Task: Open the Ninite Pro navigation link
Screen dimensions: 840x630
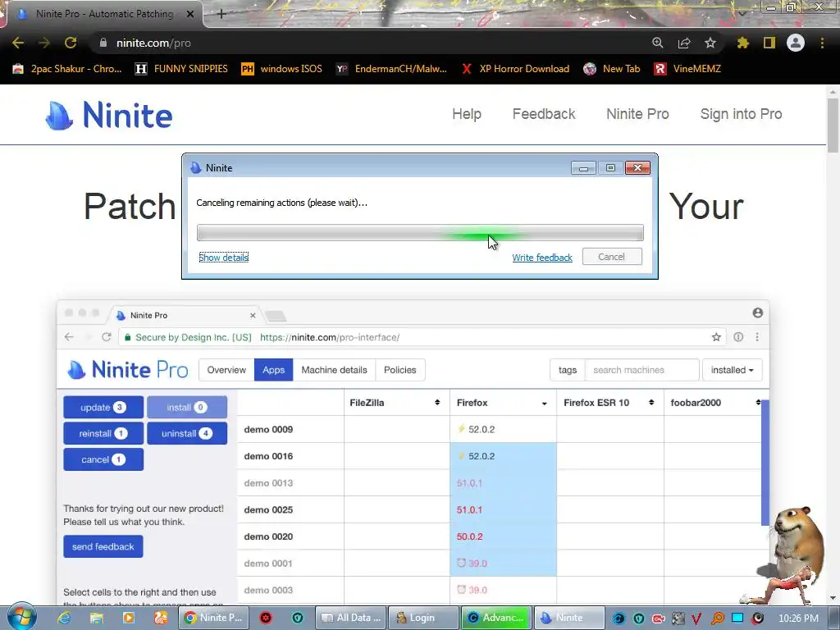Action: pyautogui.click(x=637, y=114)
